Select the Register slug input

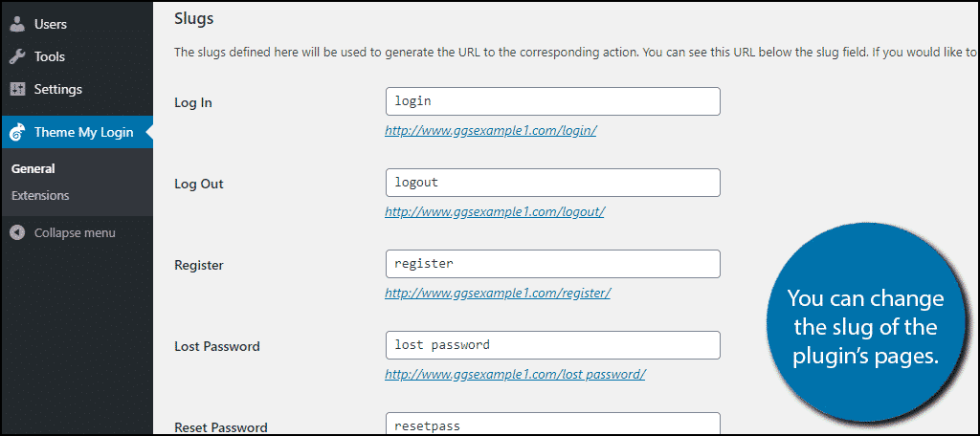click(552, 264)
